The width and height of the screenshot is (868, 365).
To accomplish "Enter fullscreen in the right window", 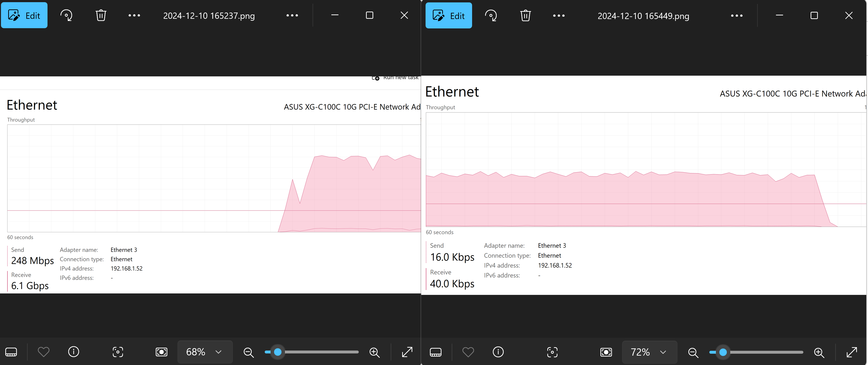I will [x=852, y=352].
